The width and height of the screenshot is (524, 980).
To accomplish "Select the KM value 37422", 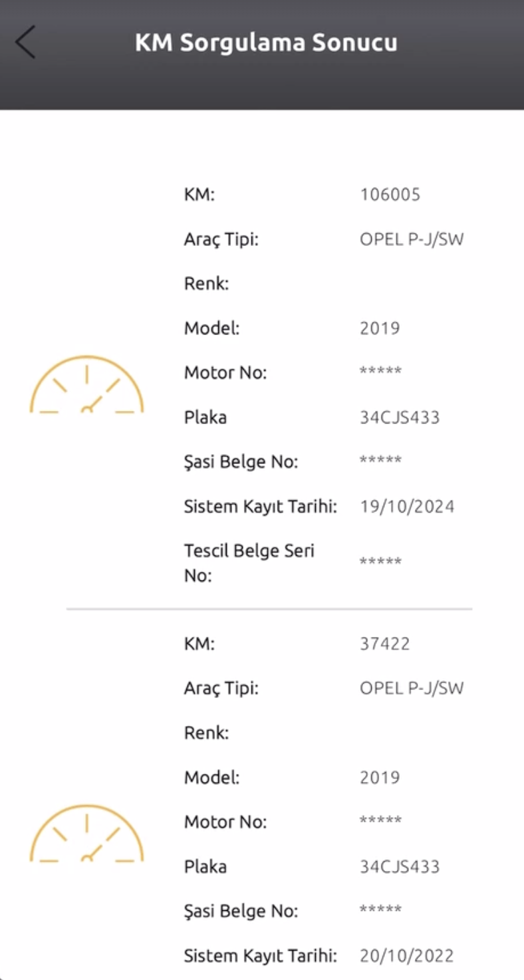I will (x=385, y=644).
